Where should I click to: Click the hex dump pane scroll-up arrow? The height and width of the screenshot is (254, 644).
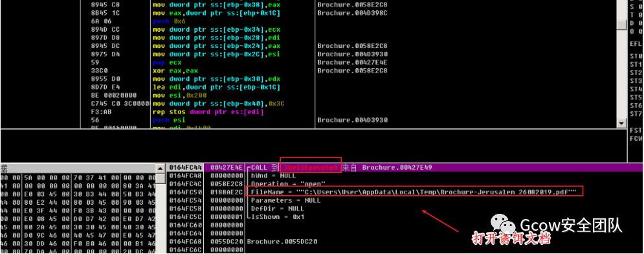(x=161, y=168)
